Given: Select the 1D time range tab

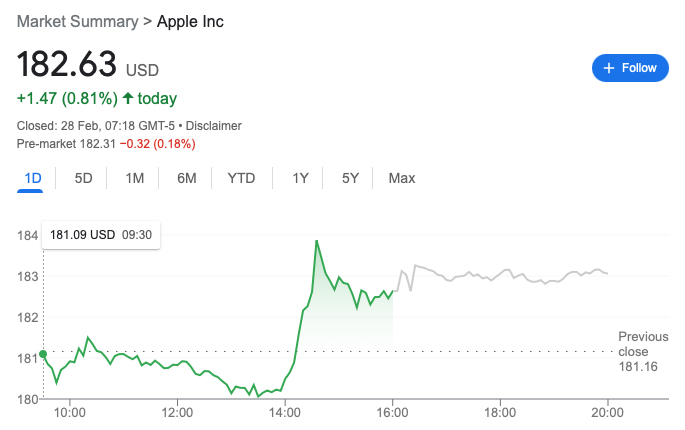Looking at the screenshot, I should (x=33, y=179).
